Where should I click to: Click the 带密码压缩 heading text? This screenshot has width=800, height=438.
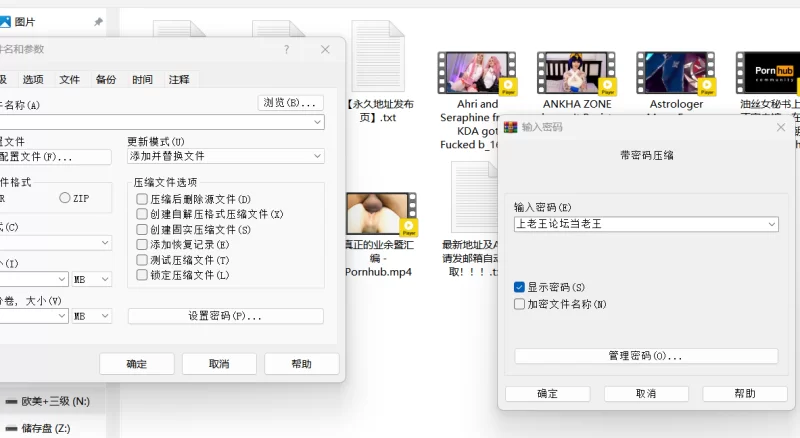pos(646,155)
